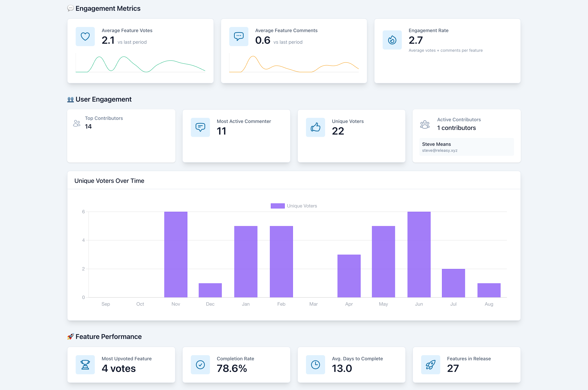
Task: Click the group icon beside Active Contributors
Action: coord(425,124)
